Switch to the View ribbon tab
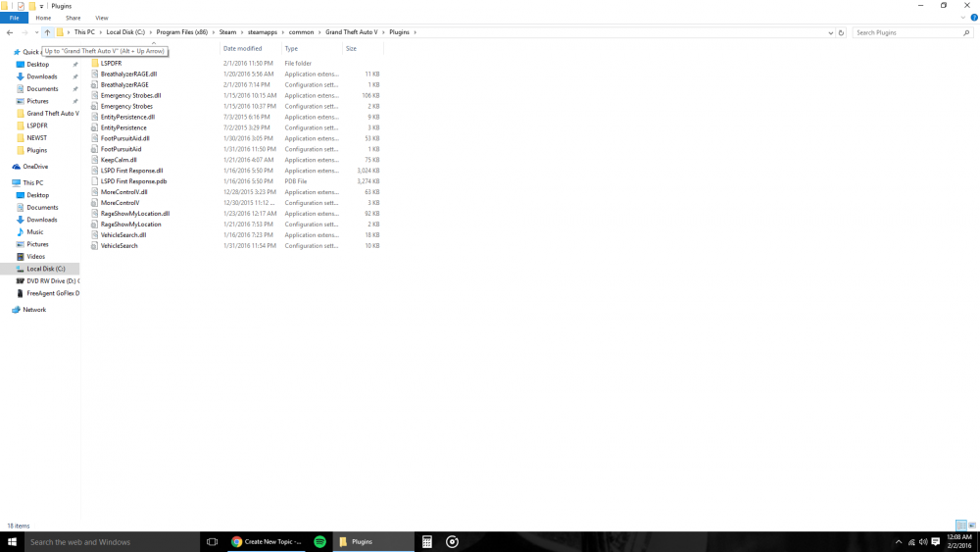The height and width of the screenshot is (552, 980). pos(101,18)
